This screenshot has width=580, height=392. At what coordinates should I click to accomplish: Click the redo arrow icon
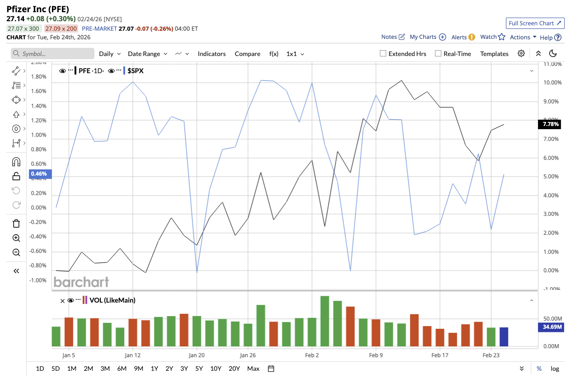coord(16,205)
